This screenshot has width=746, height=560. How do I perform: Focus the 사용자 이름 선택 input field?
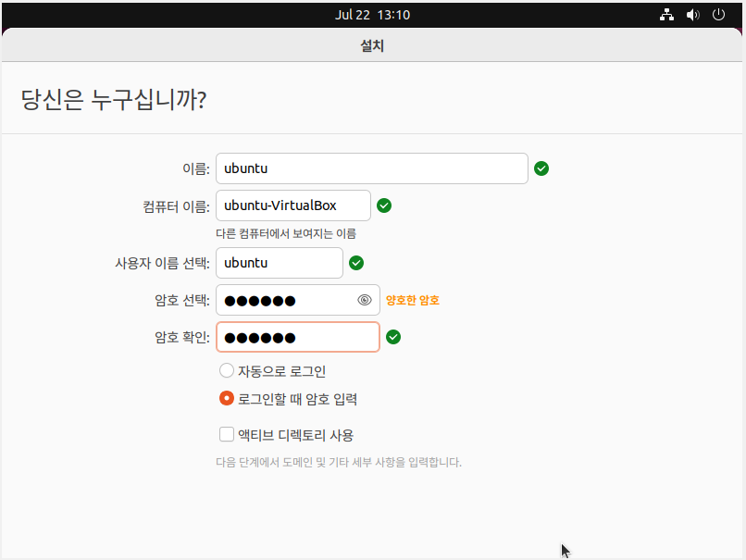coord(280,263)
